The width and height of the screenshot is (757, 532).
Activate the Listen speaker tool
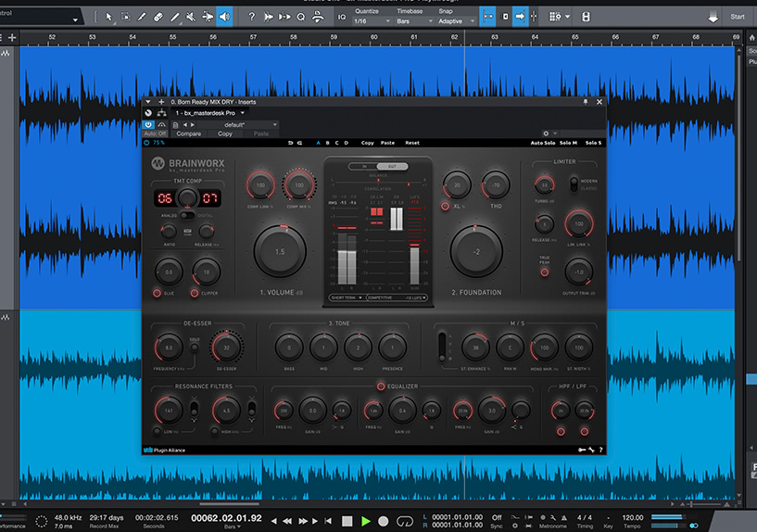[224, 17]
